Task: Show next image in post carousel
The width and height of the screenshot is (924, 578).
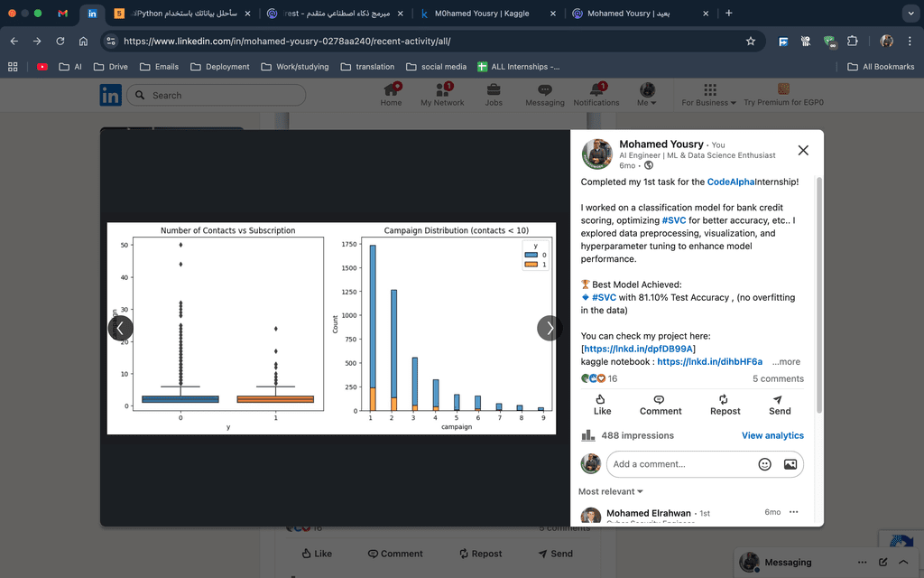Action: tap(550, 328)
